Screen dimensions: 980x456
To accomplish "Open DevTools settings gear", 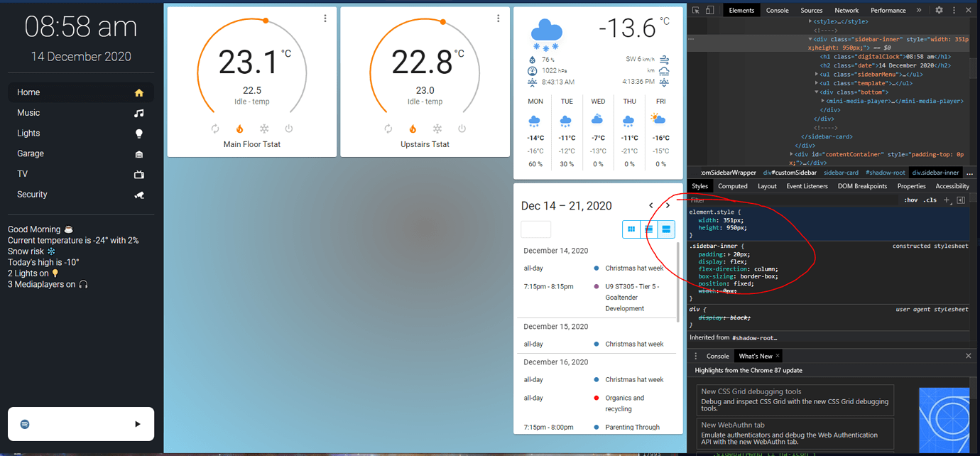I will coord(939,10).
